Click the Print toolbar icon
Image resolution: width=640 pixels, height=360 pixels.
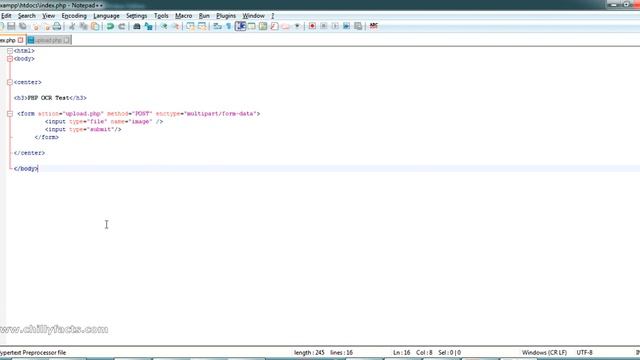coord(57,26)
